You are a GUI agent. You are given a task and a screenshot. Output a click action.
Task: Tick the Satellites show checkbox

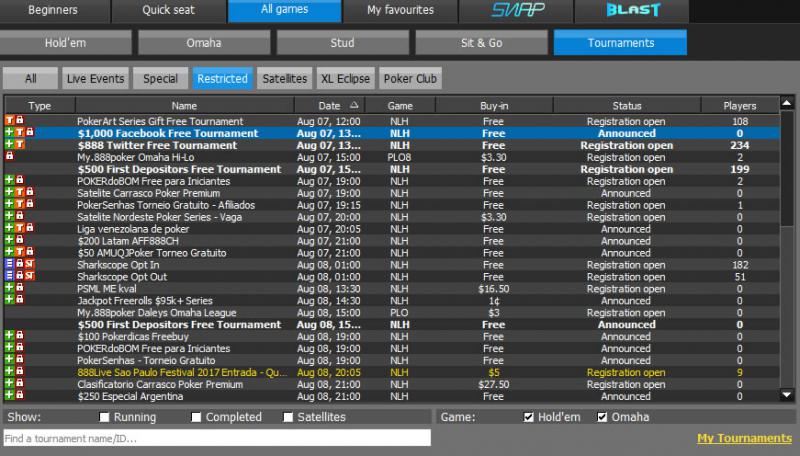(288, 417)
